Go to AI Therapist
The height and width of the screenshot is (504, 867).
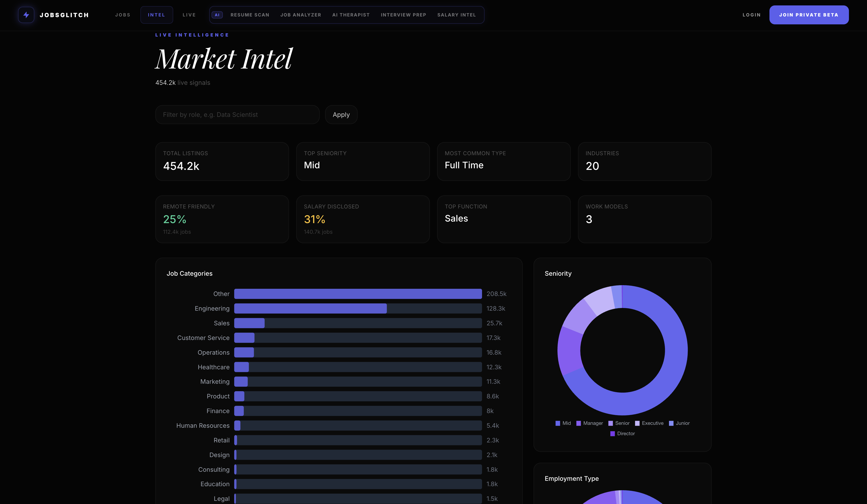click(x=351, y=15)
